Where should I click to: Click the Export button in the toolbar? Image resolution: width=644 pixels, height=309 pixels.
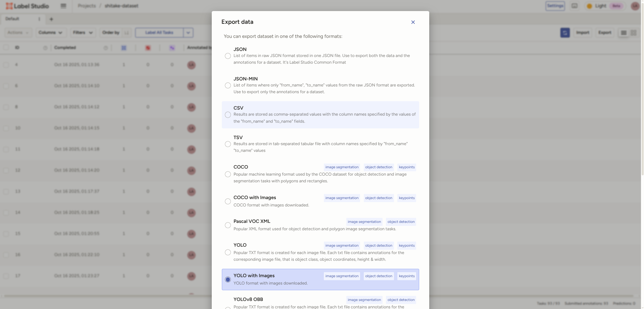click(605, 33)
